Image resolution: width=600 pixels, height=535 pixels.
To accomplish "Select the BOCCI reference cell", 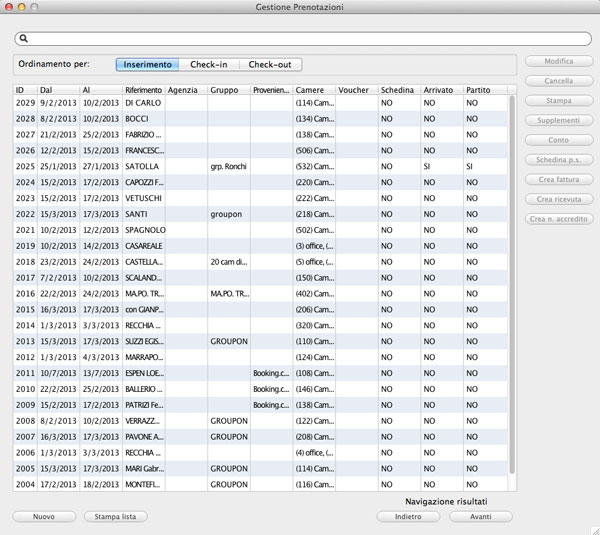I will [x=144, y=119].
